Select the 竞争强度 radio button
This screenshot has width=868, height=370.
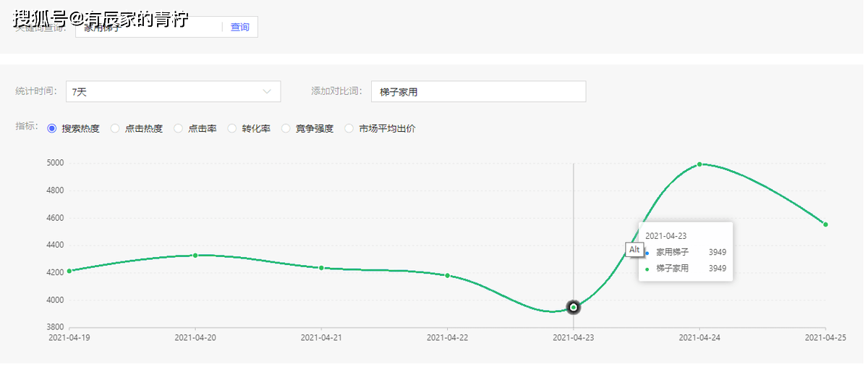coord(286,129)
